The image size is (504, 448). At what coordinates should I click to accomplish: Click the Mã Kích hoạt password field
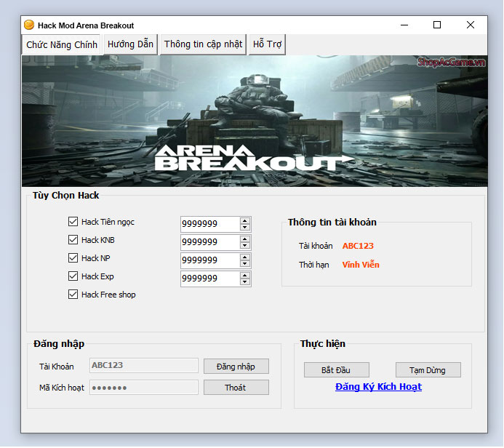click(144, 388)
